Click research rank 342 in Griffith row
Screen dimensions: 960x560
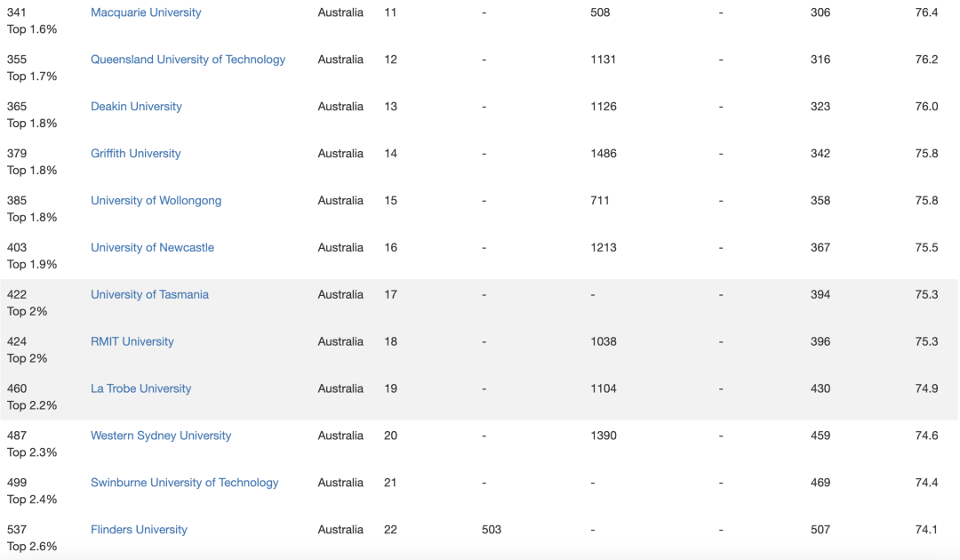(x=820, y=154)
